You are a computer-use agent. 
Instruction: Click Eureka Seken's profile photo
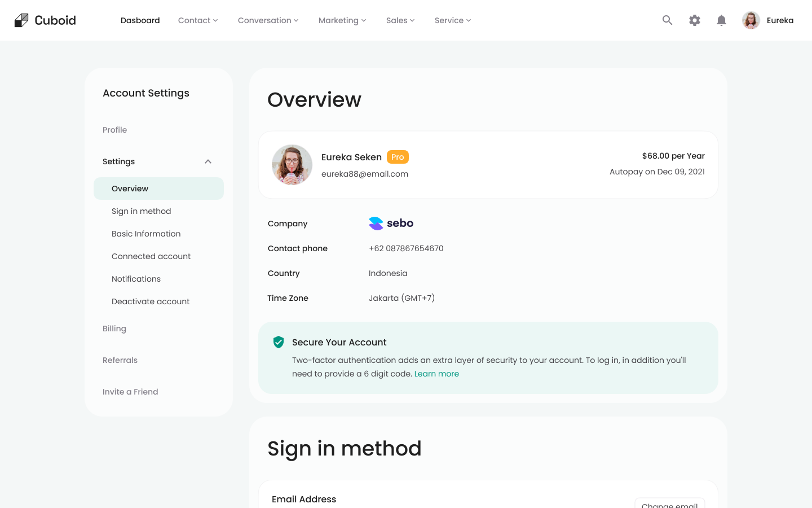pos(292,165)
